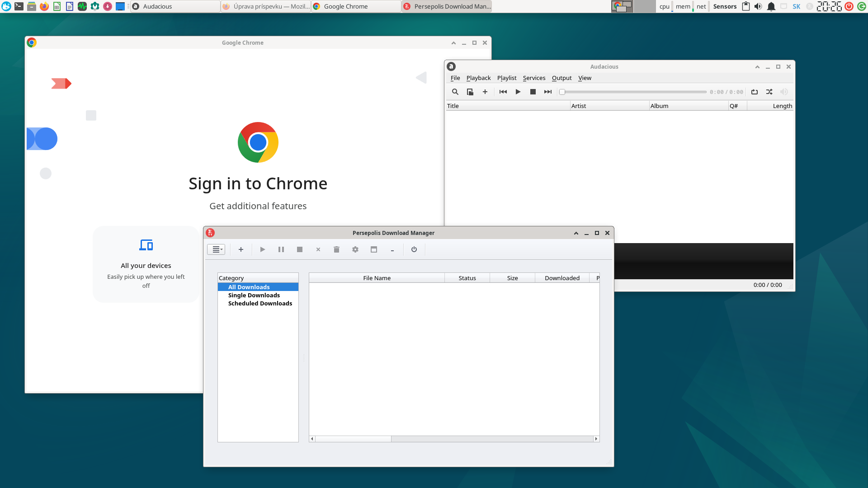Click the Downloaded column header
This screenshot has width=868, height=488.
562,278
